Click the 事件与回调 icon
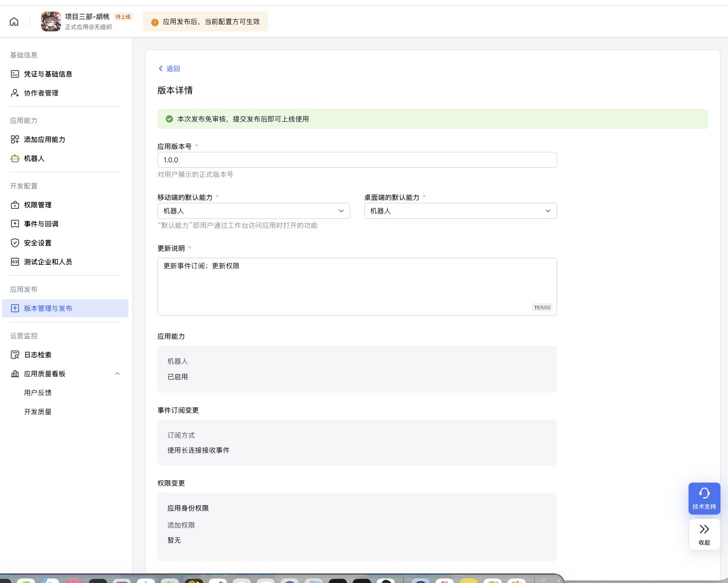Screen dimensions: 728x583 (x=15, y=224)
